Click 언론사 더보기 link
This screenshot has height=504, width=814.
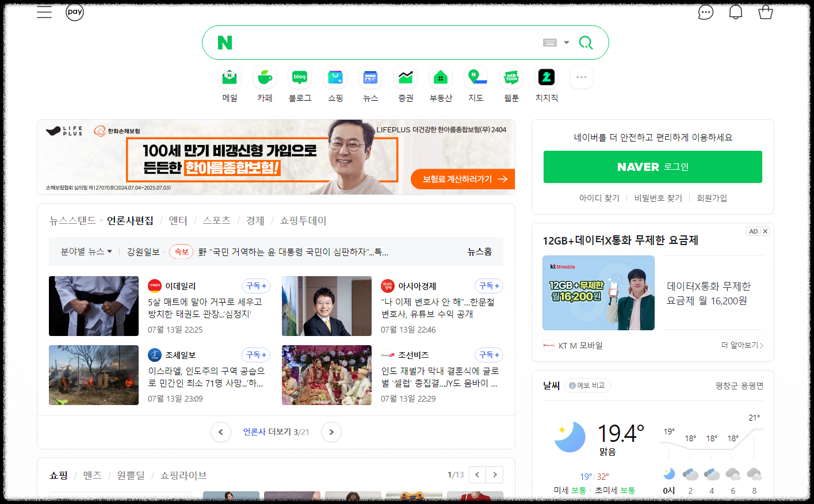point(267,432)
